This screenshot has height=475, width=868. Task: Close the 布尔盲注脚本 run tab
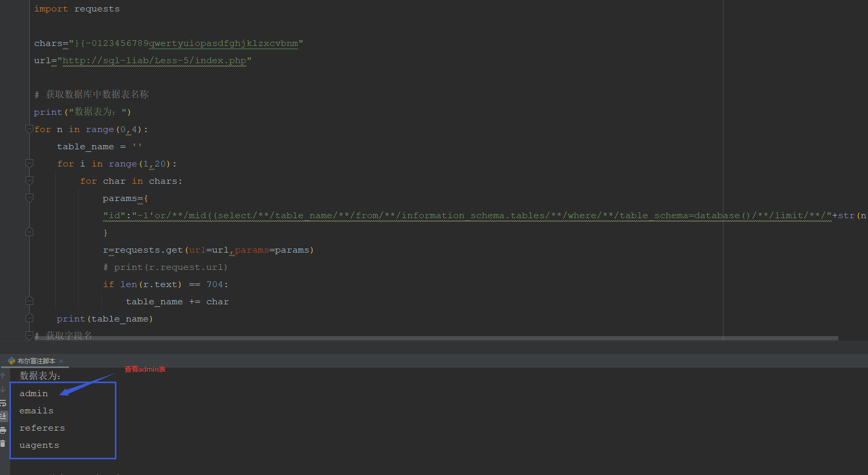61,361
